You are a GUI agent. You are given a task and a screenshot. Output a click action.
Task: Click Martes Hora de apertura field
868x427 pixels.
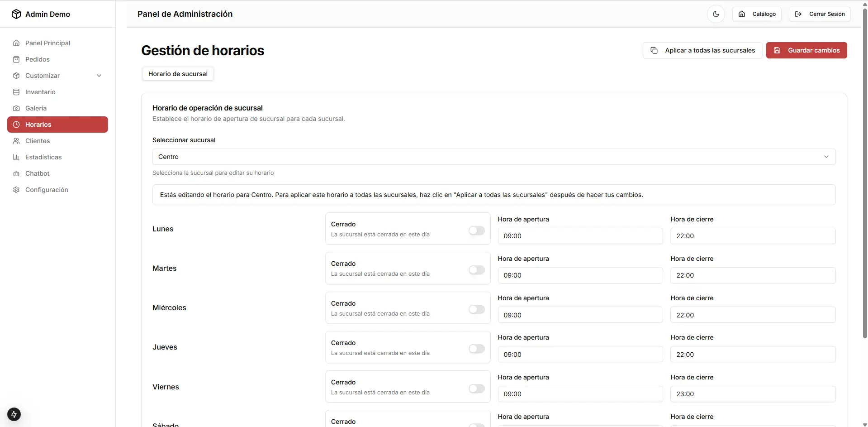coord(580,275)
